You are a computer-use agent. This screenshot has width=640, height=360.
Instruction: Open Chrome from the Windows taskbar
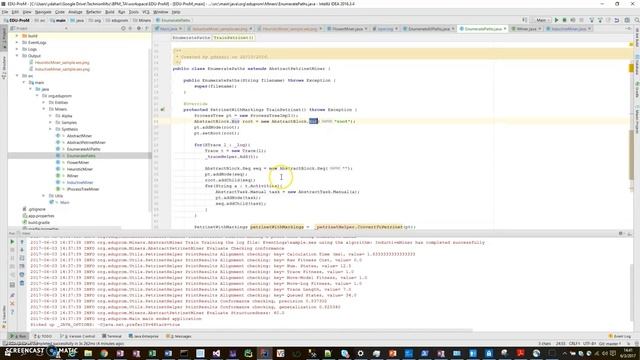coord(104,353)
